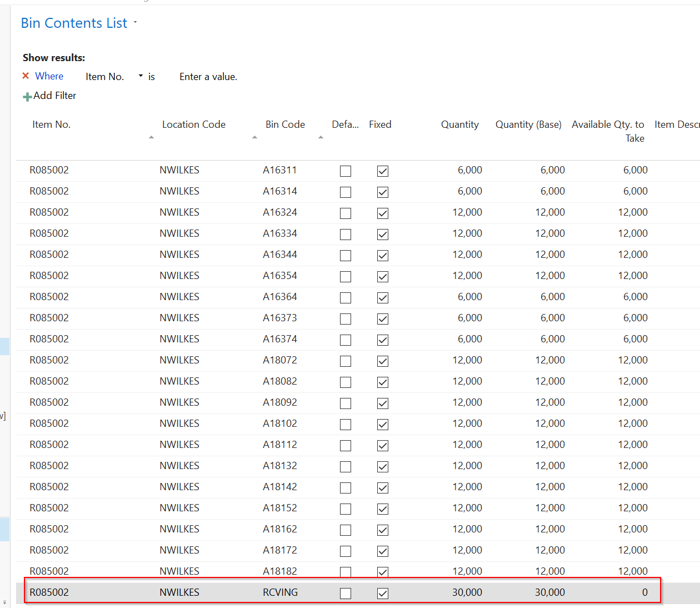The height and width of the screenshot is (608, 700).
Task: Click the Quantity column header
Action: point(459,124)
